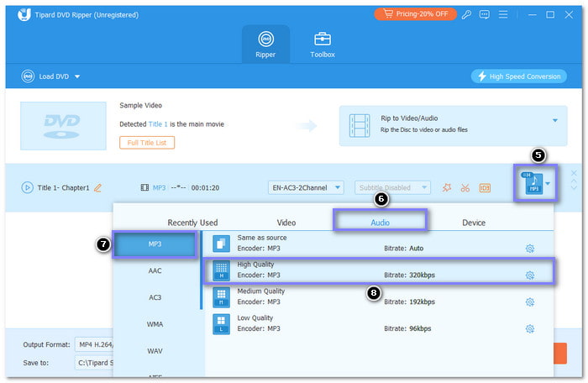Switch to the Recently Used tab

(x=192, y=223)
